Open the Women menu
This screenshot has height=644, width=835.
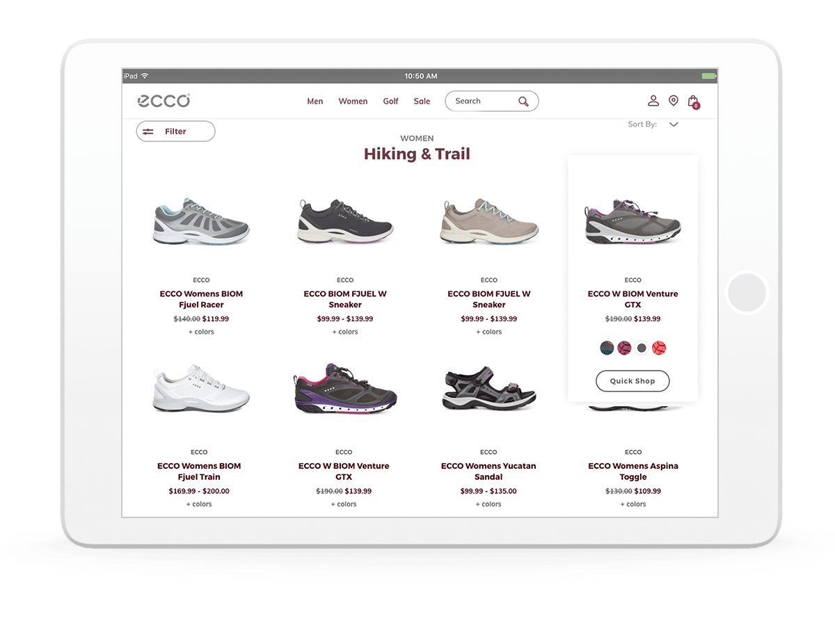coord(353,102)
